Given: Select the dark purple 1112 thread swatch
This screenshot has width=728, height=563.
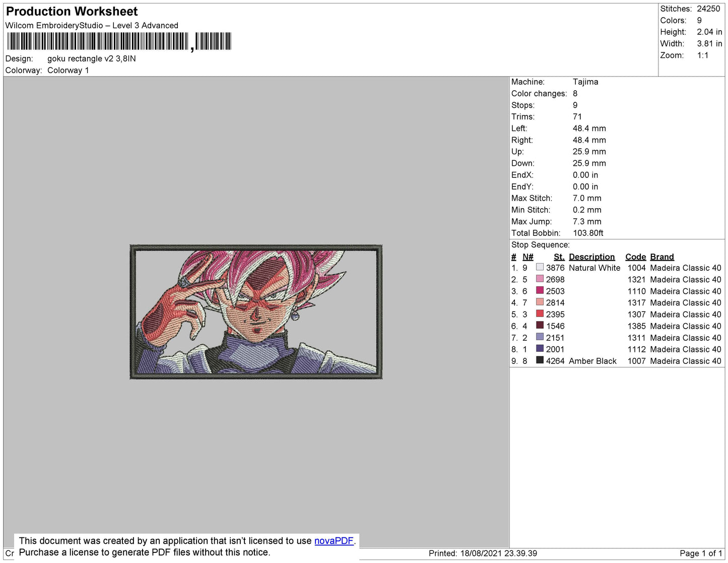Looking at the screenshot, I should coord(540,348).
